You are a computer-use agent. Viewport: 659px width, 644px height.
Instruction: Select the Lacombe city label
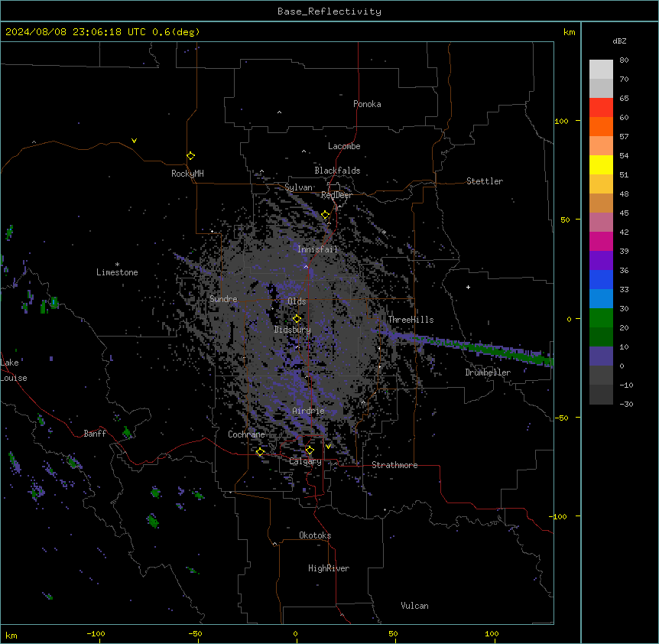pos(344,146)
